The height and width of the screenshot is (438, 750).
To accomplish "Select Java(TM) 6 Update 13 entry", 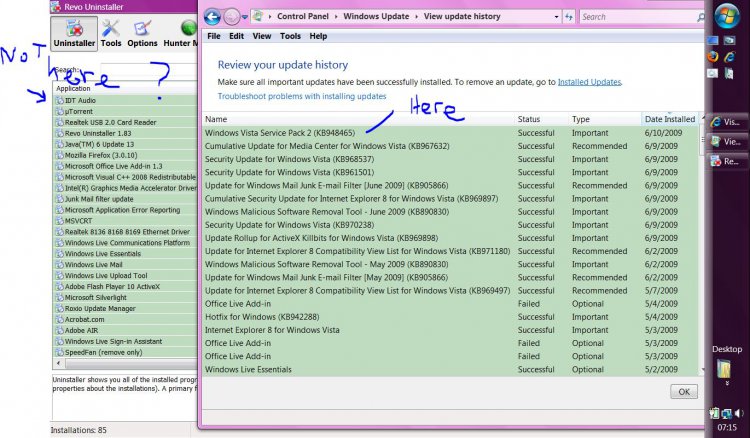I will coord(125,144).
